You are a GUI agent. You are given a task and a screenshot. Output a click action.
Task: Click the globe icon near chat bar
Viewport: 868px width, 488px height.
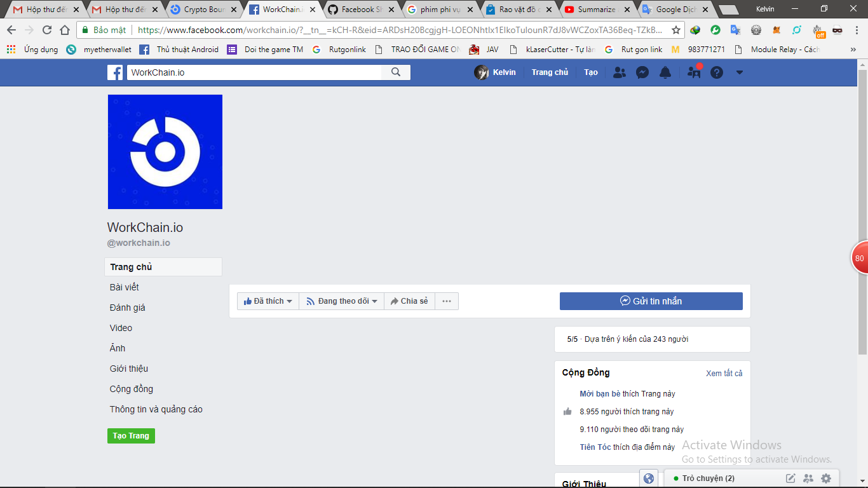tap(649, 478)
